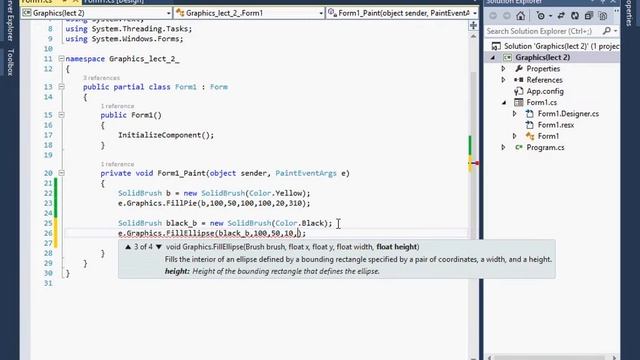Click the search magnifier icon in Solution Explorer
The width and height of the screenshot is (640, 360).
[x=607, y=31]
